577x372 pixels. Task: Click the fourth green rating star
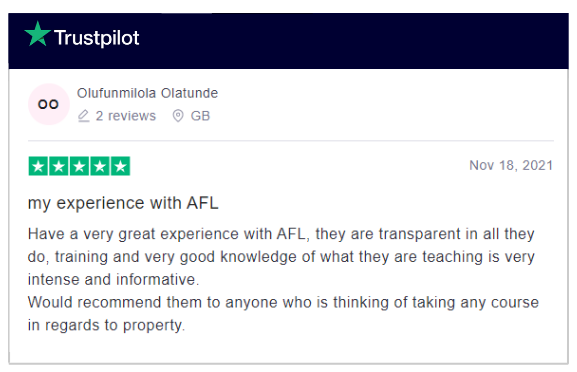(100, 166)
